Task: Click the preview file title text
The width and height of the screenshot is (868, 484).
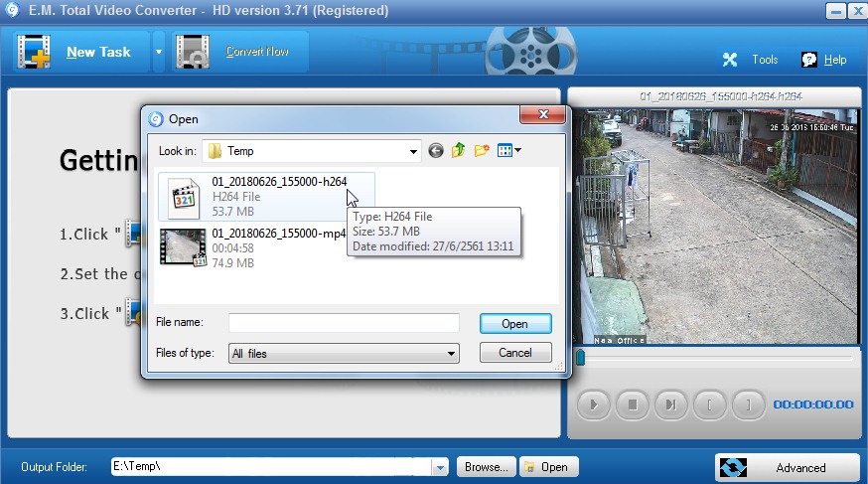Action: [721, 96]
